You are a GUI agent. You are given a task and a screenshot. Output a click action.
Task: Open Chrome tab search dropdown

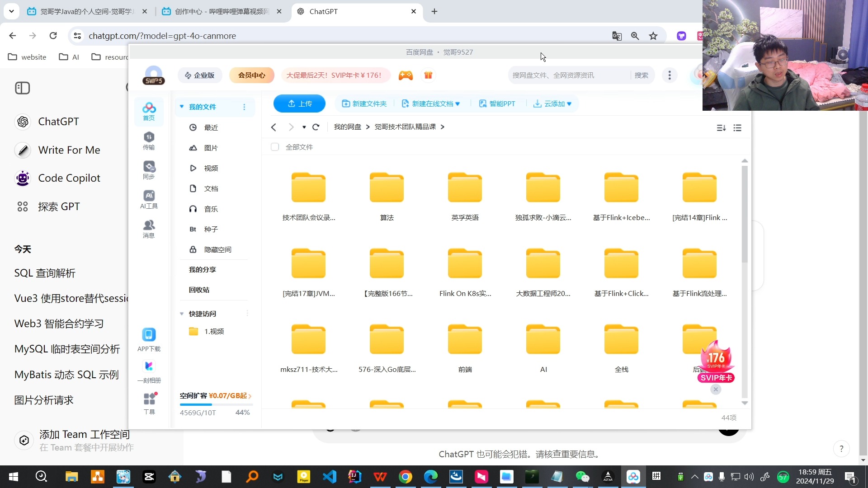click(x=11, y=11)
